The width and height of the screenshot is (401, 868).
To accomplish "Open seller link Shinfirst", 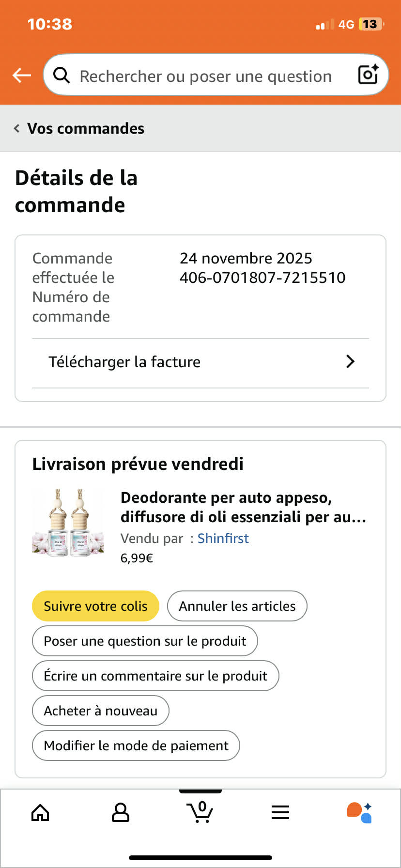I will tap(223, 538).
